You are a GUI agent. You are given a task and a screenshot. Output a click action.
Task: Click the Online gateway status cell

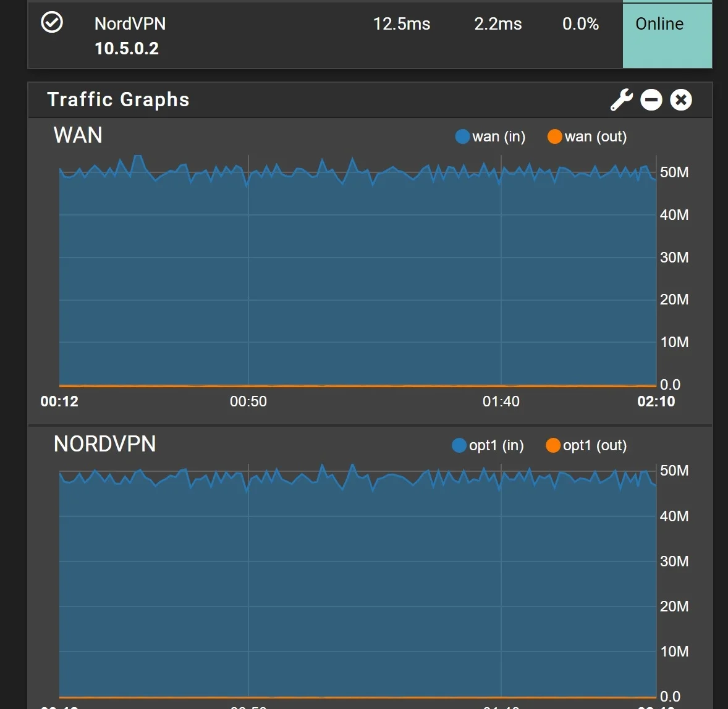pos(667,35)
